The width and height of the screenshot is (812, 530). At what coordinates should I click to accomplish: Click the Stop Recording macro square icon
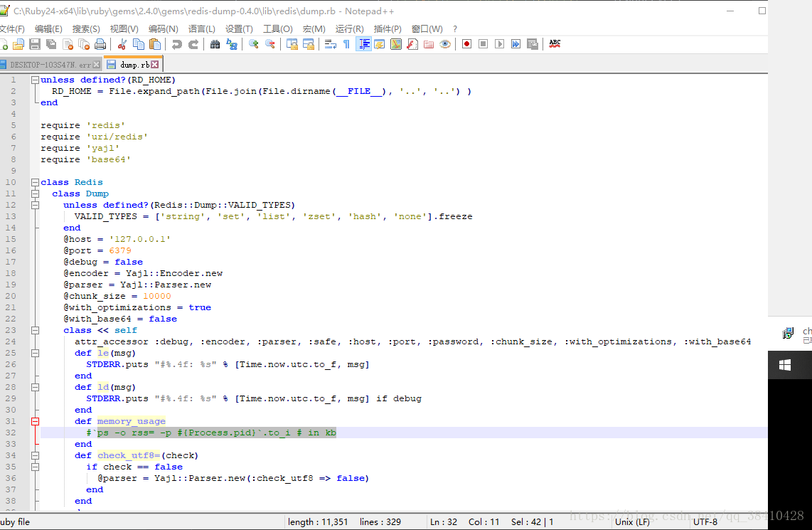[x=484, y=44]
